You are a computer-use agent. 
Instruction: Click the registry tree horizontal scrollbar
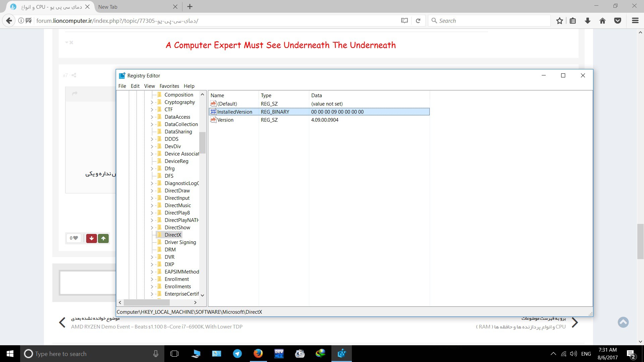tap(147, 302)
